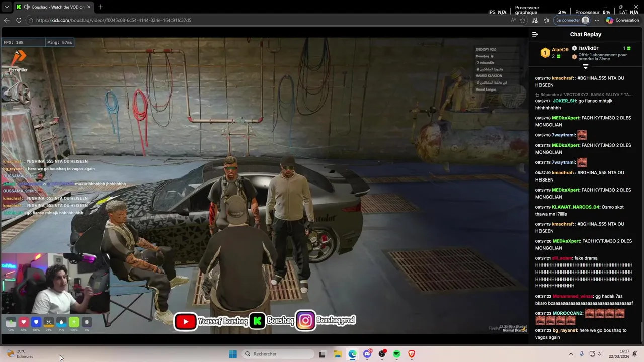Open the favorites list icon
The width and height of the screenshot is (644, 362).
click(x=547, y=20)
